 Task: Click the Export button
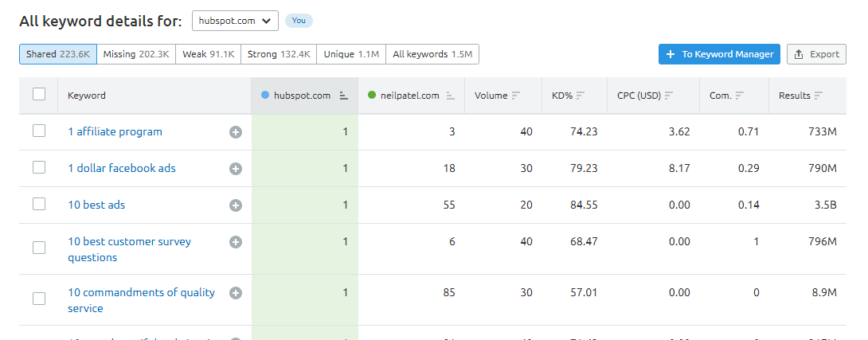click(x=816, y=54)
